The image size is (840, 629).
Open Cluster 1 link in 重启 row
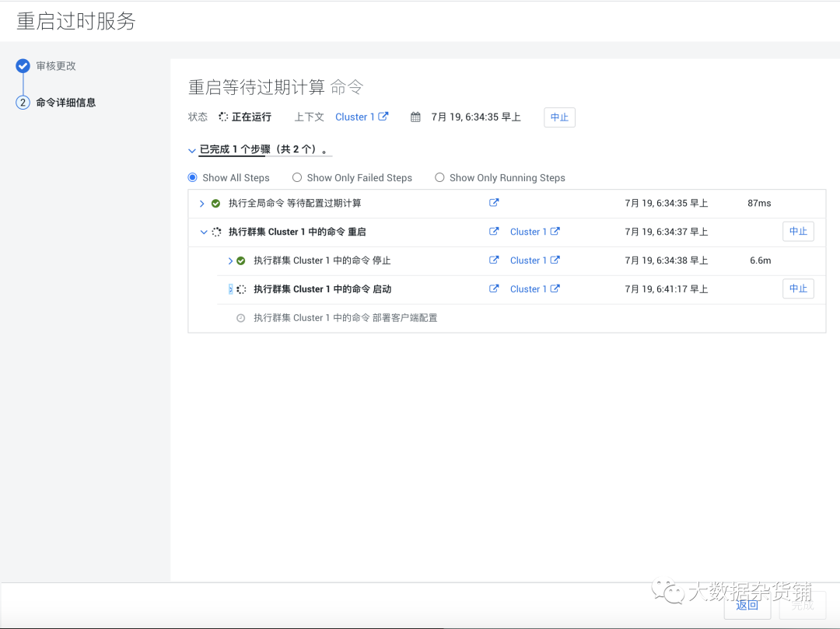click(527, 231)
